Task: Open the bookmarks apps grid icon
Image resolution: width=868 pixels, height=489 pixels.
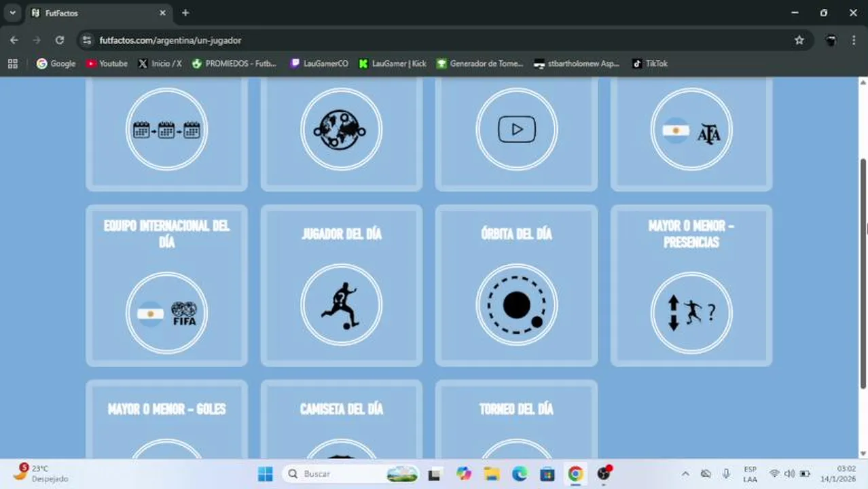Action: [12, 63]
